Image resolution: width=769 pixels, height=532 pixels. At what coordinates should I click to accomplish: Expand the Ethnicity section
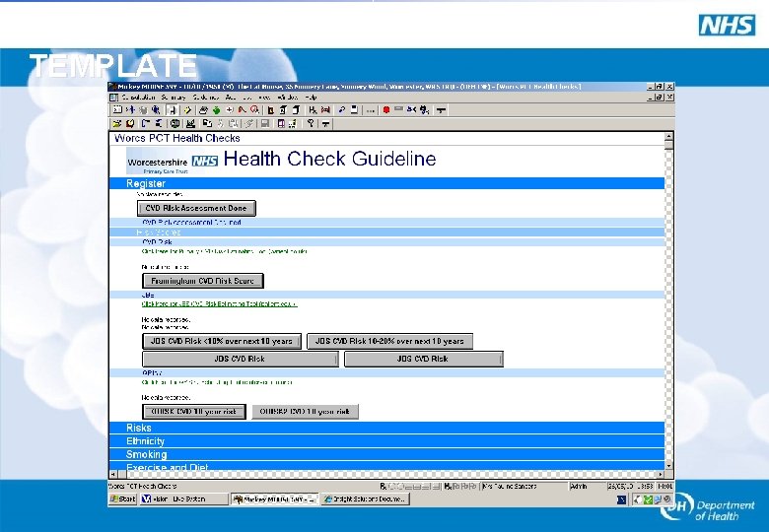tap(386, 441)
